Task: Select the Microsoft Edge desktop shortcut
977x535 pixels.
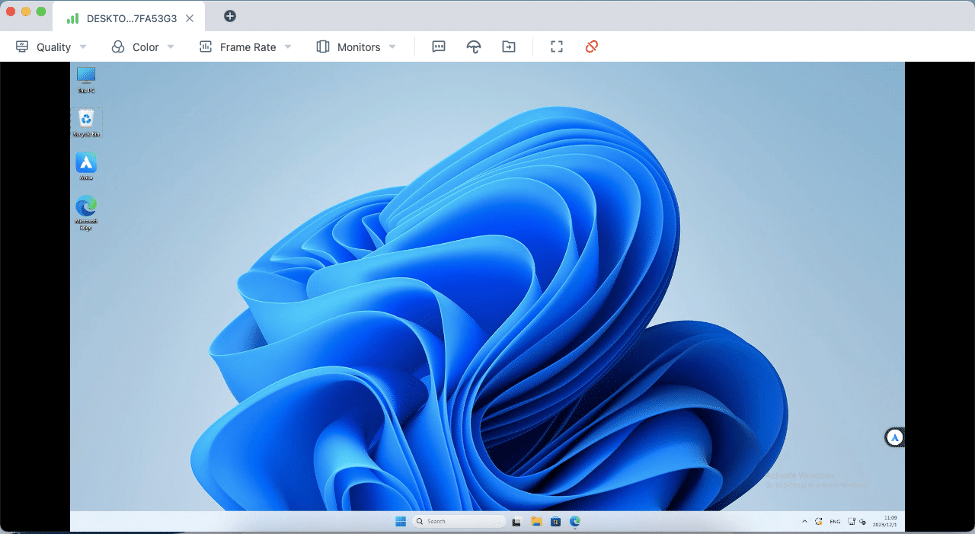Action: 86,212
